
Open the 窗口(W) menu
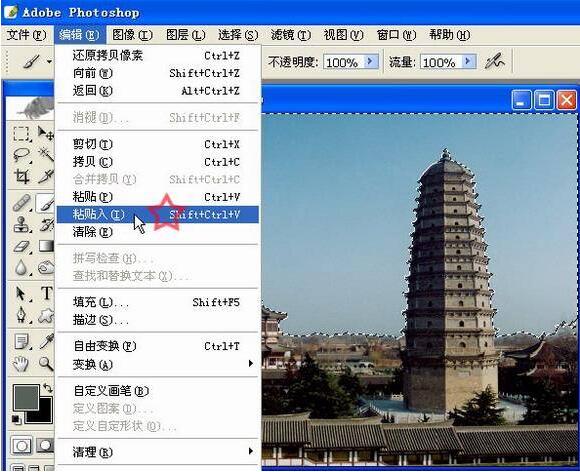(397, 35)
